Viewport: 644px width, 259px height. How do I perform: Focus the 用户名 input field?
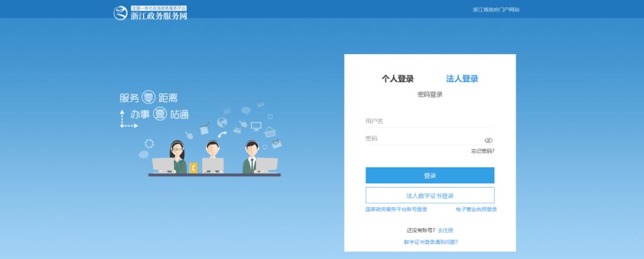429,121
